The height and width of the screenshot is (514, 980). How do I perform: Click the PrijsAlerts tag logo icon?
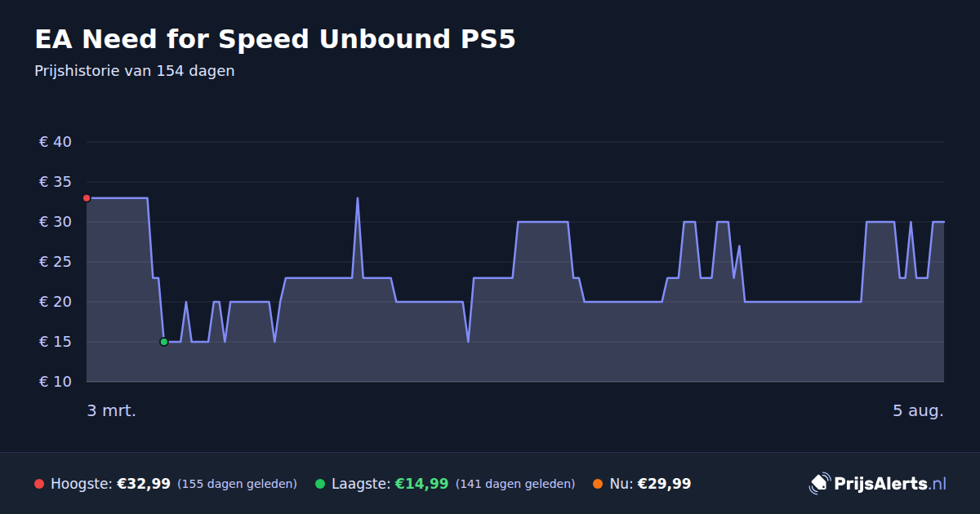click(x=819, y=484)
